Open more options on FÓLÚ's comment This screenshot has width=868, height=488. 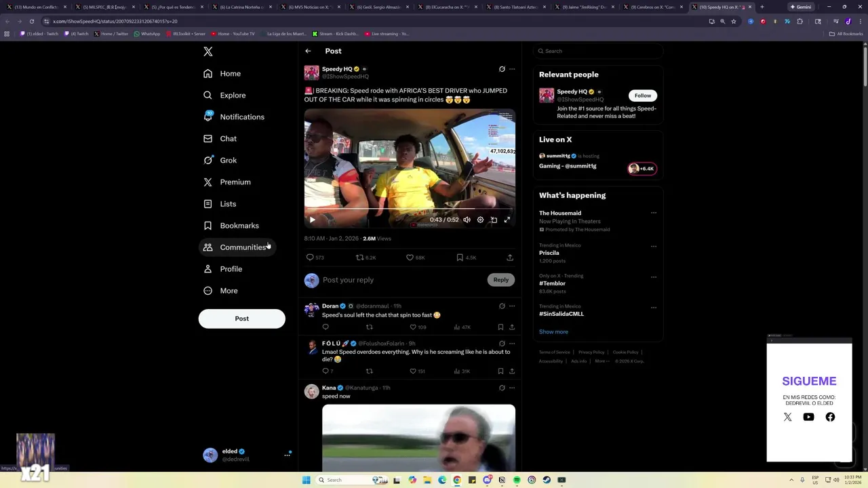[x=512, y=344]
